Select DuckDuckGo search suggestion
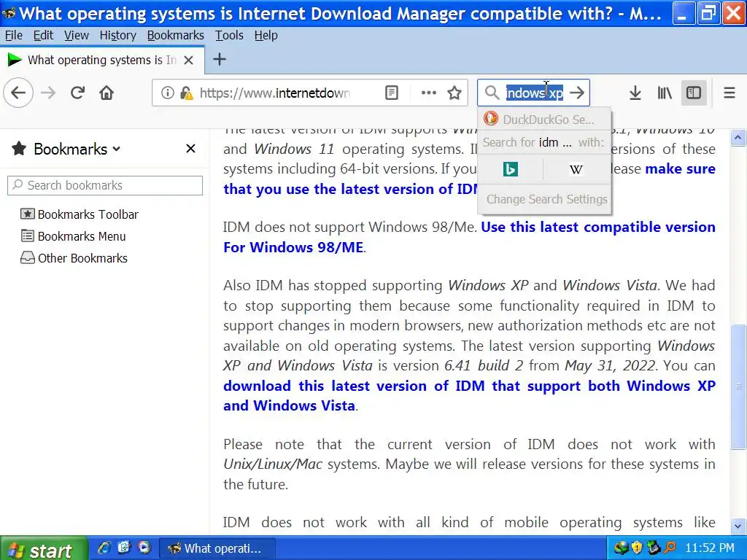The width and height of the screenshot is (747, 560). tap(544, 119)
